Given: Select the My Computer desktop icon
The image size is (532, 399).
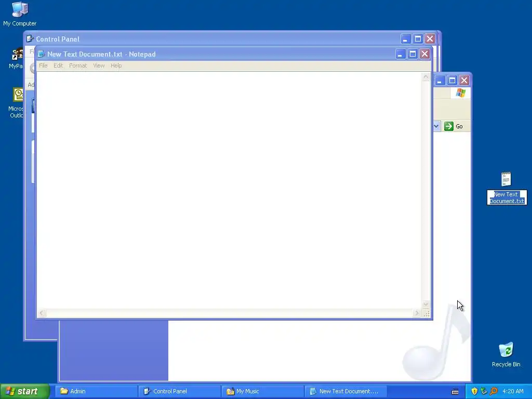Looking at the screenshot, I should tap(20, 14).
